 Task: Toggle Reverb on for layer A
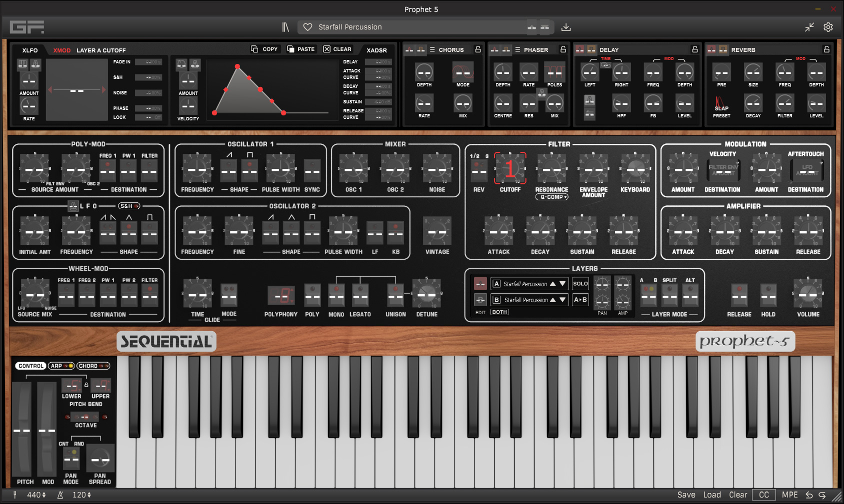click(x=711, y=49)
